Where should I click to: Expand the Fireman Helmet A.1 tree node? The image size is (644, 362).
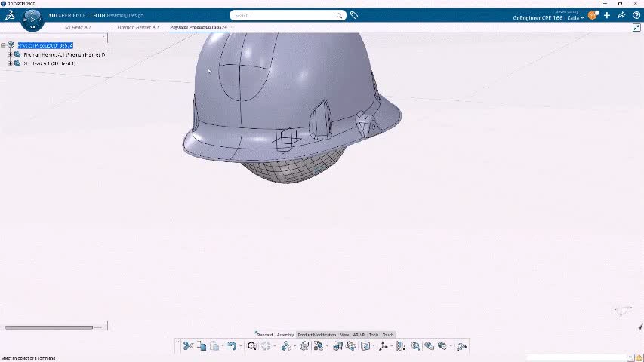pyautogui.click(x=11, y=54)
